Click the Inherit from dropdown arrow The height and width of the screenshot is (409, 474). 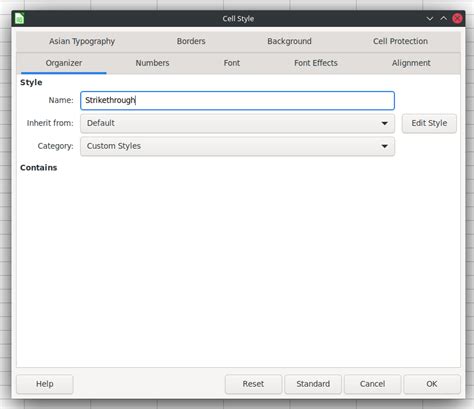[384, 123]
